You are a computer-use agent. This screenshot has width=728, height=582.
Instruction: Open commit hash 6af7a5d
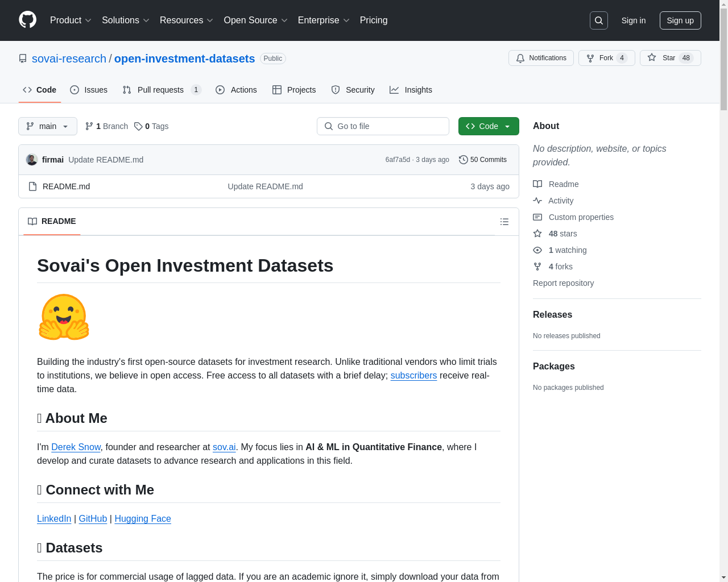click(398, 160)
